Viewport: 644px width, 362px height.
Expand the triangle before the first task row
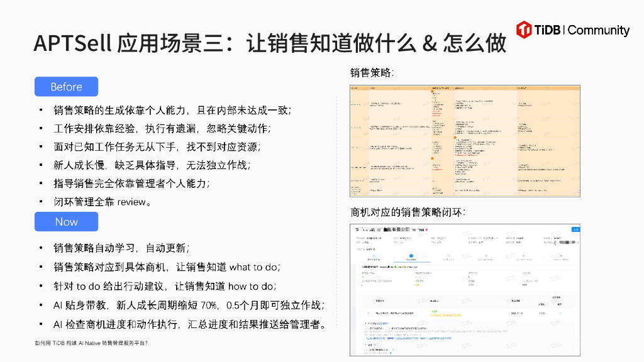pos(369,313)
